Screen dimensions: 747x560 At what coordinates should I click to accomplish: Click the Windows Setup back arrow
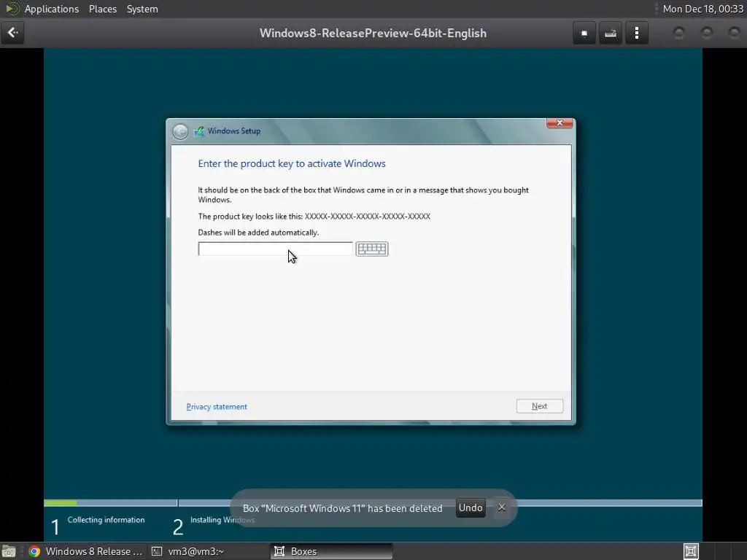[x=180, y=131]
